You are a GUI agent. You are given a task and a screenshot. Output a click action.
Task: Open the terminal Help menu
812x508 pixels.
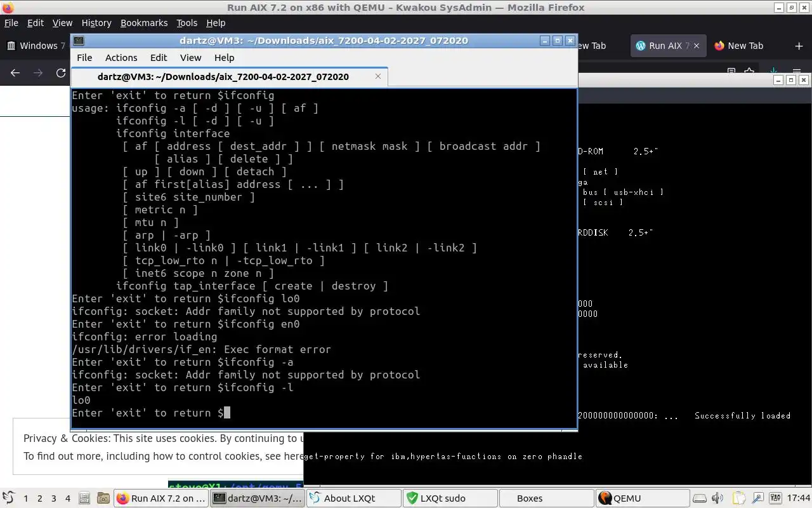coord(224,57)
